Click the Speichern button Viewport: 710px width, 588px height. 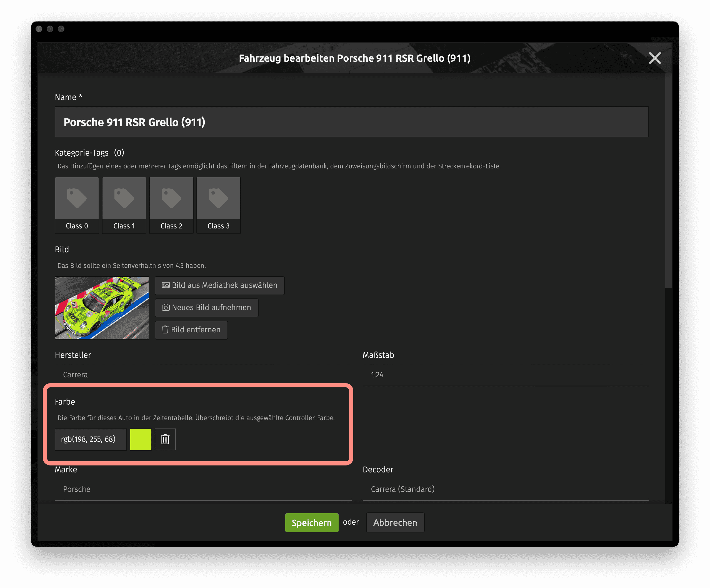311,522
